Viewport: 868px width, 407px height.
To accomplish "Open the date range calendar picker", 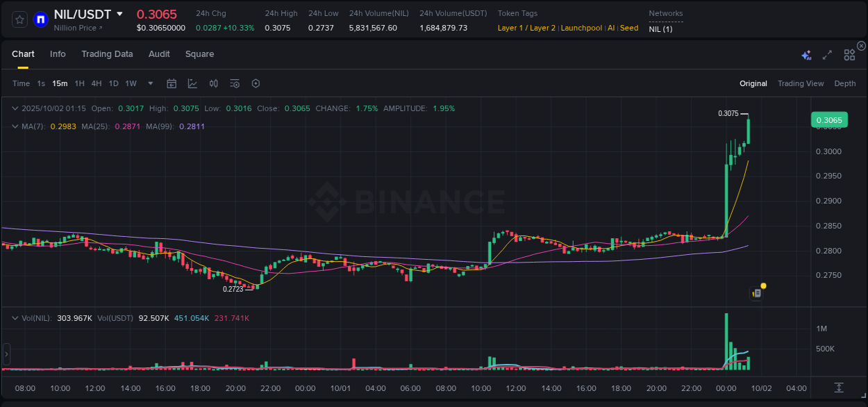I will pyautogui.click(x=172, y=83).
